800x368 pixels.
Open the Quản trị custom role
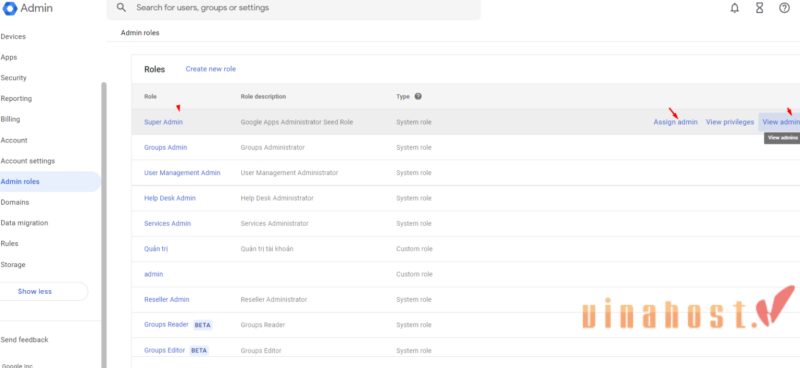[x=156, y=249]
